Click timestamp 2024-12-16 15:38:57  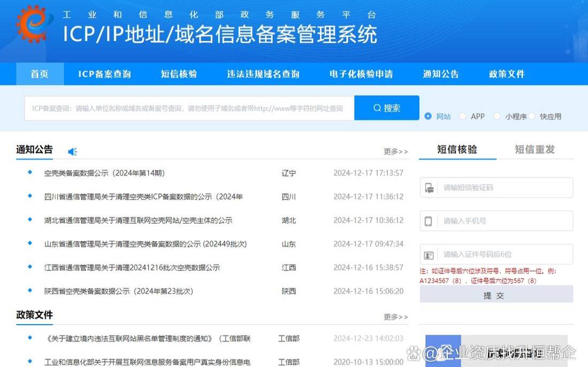pos(368,267)
